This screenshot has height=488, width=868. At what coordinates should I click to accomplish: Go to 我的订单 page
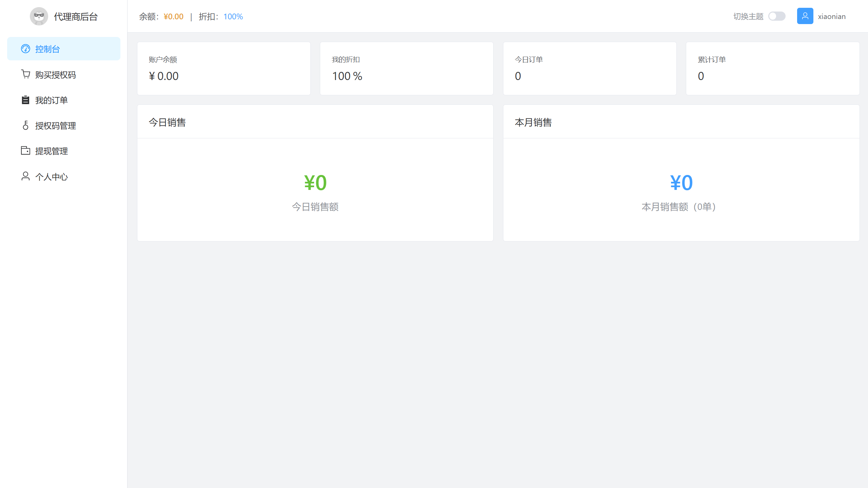coord(52,100)
